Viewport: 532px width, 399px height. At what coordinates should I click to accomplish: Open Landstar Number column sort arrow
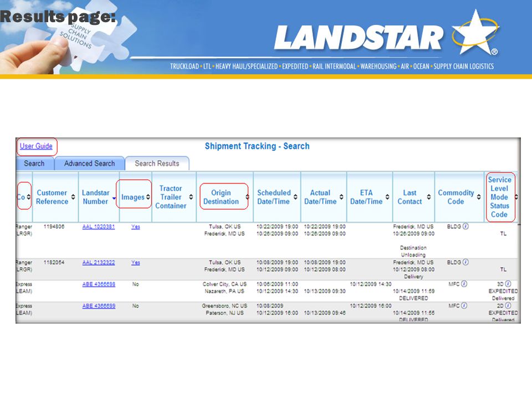pyautogui.click(x=114, y=198)
